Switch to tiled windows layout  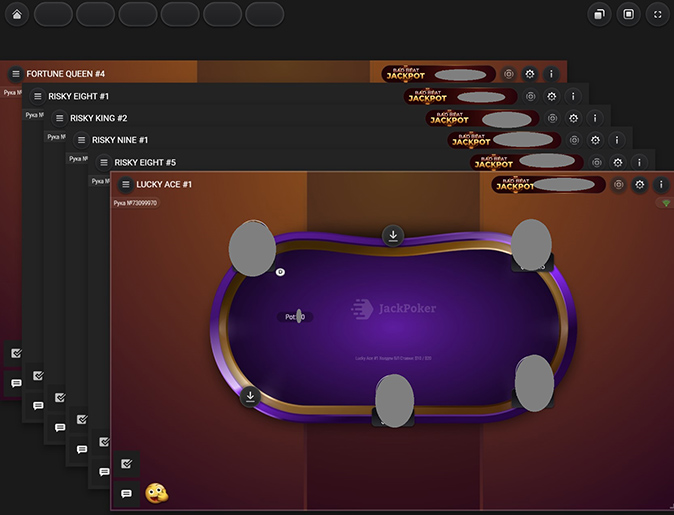pyautogui.click(x=628, y=15)
